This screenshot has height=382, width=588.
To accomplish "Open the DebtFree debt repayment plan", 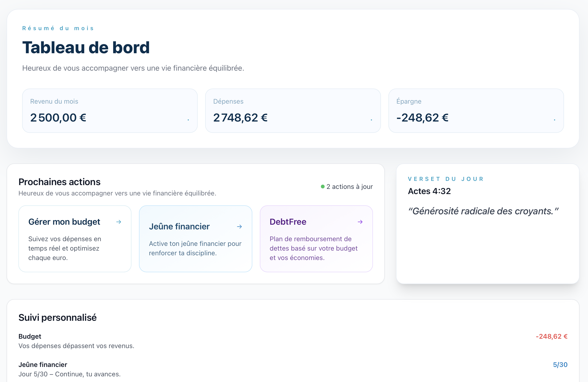I will [316, 239].
